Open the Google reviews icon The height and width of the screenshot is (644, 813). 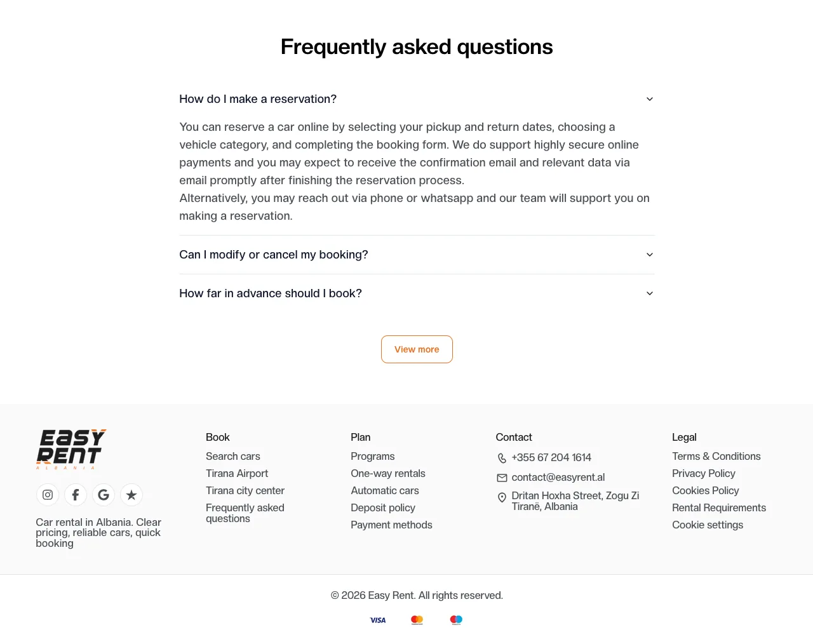[x=104, y=495]
